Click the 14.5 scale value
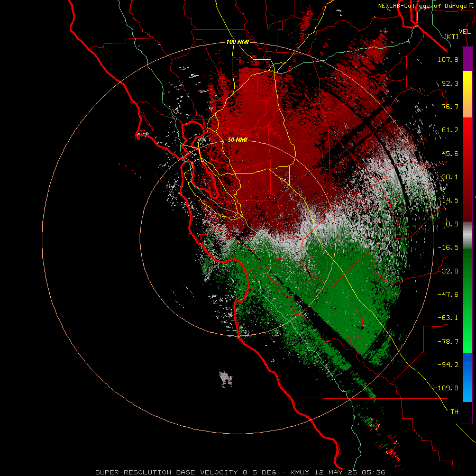476x476 pixels. tap(450, 200)
